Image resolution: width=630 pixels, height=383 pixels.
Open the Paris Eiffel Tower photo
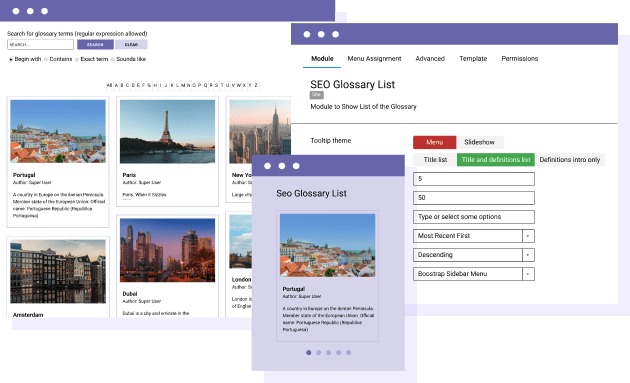[167, 131]
